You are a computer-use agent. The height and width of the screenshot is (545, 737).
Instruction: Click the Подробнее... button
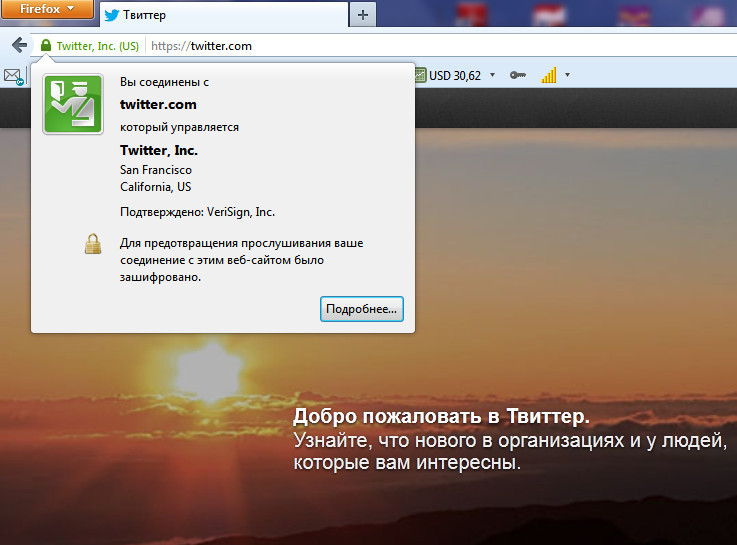pos(362,309)
